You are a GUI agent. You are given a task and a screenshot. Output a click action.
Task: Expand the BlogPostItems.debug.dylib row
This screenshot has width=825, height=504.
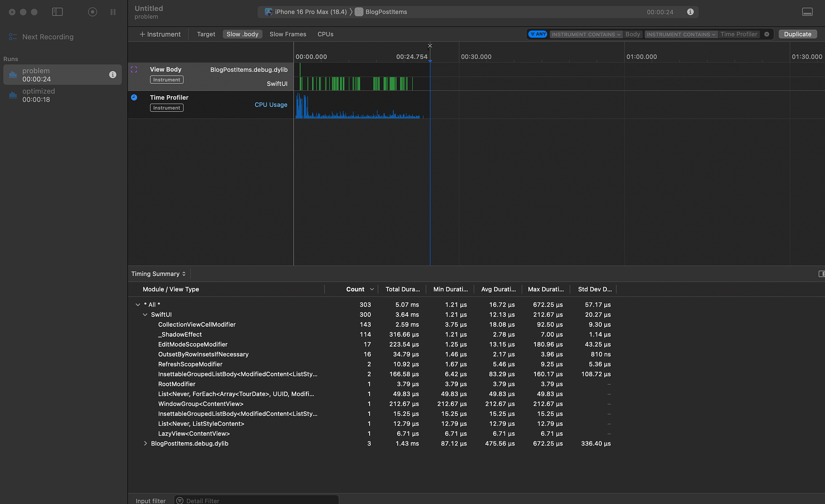[145, 444]
